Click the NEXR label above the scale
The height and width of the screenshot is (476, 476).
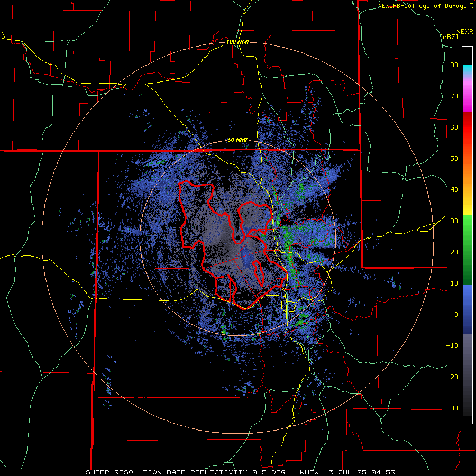point(464,32)
